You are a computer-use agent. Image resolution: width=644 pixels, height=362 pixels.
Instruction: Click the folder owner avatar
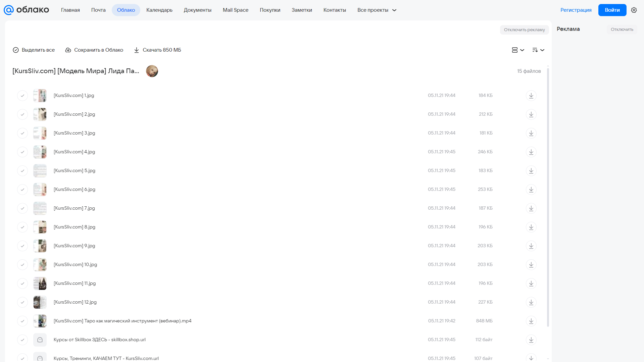[152, 71]
